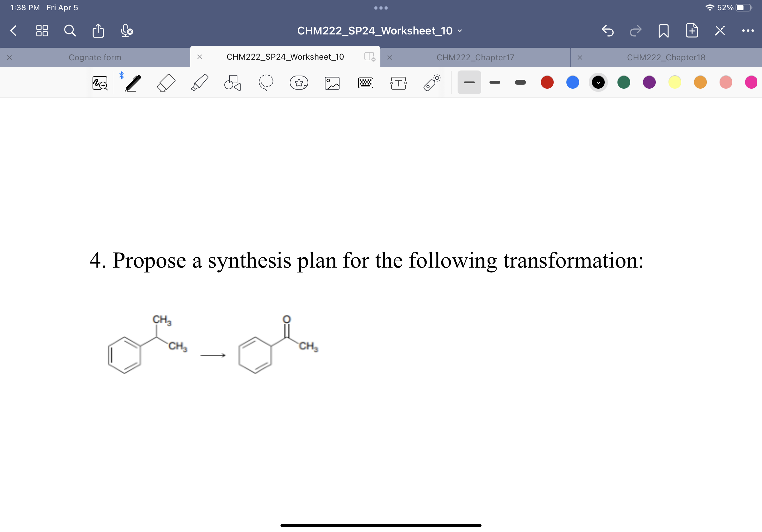
Task: Toggle the thickest stroke width
Action: (520, 82)
